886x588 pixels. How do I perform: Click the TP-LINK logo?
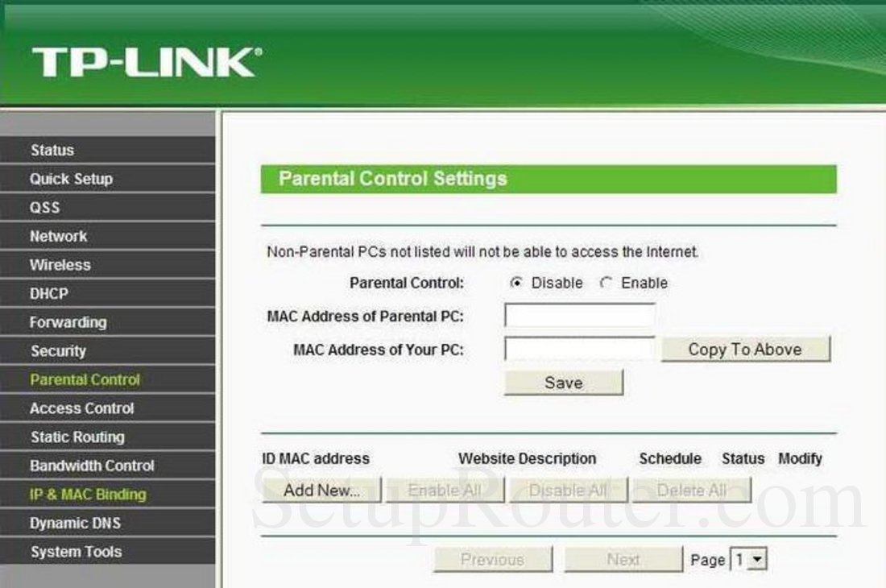pyautogui.click(x=147, y=62)
